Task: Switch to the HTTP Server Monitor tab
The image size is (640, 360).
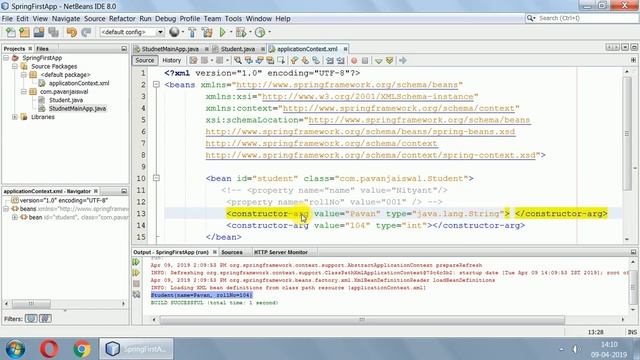Action: 281,252
